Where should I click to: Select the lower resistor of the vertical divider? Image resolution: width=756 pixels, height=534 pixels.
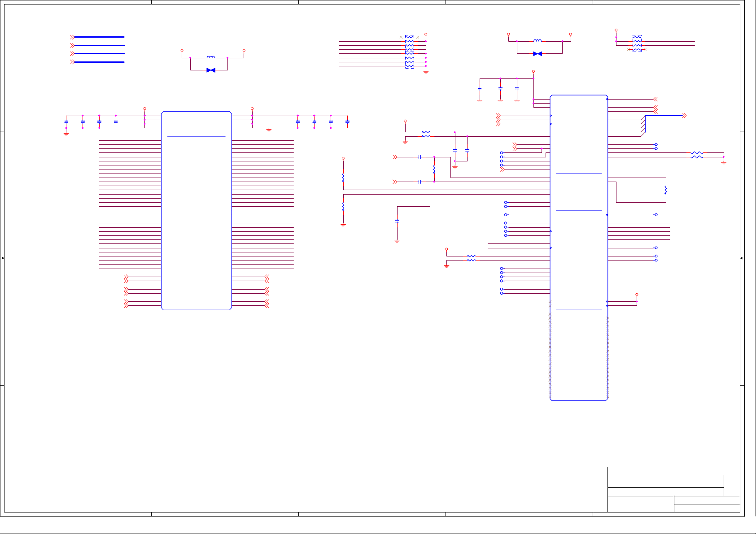coord(343,206)
